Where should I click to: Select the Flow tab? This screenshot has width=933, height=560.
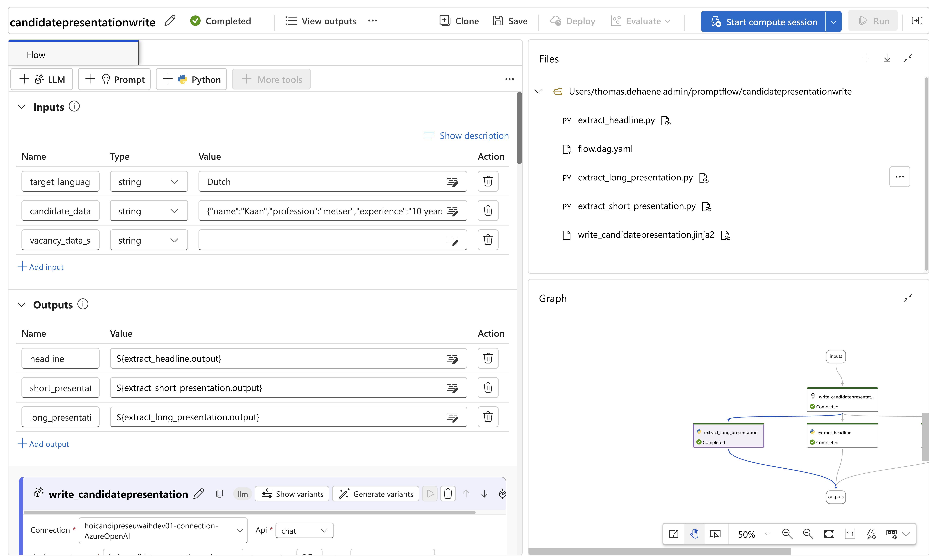(x=73, y=54)
